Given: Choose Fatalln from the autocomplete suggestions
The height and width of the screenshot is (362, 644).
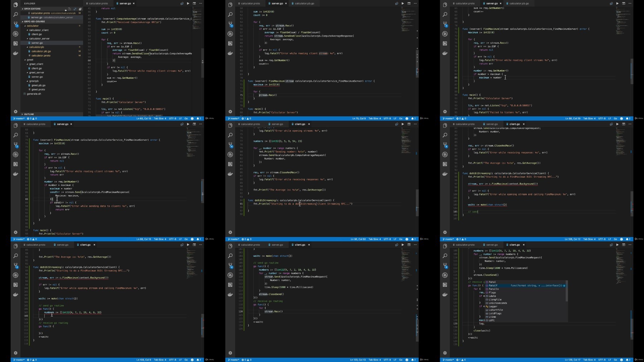Looking at the screenshot, I should (494, 289).
